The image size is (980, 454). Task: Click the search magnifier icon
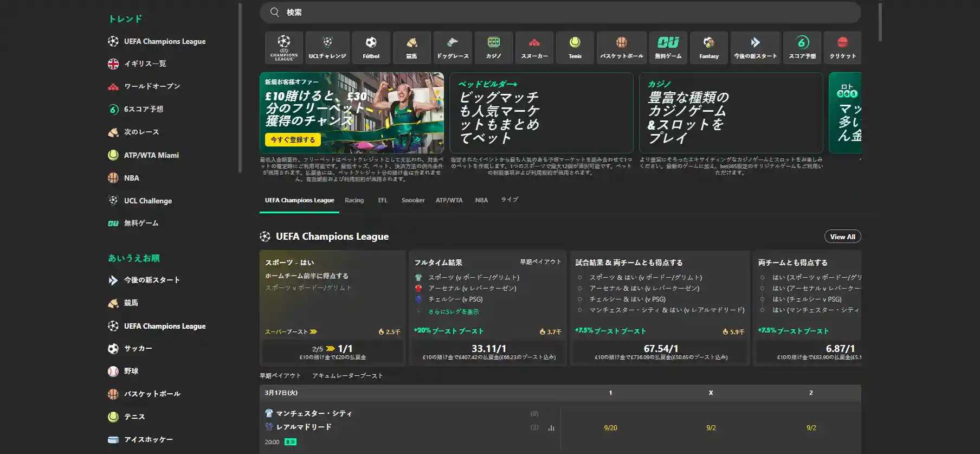pos(275,12)
